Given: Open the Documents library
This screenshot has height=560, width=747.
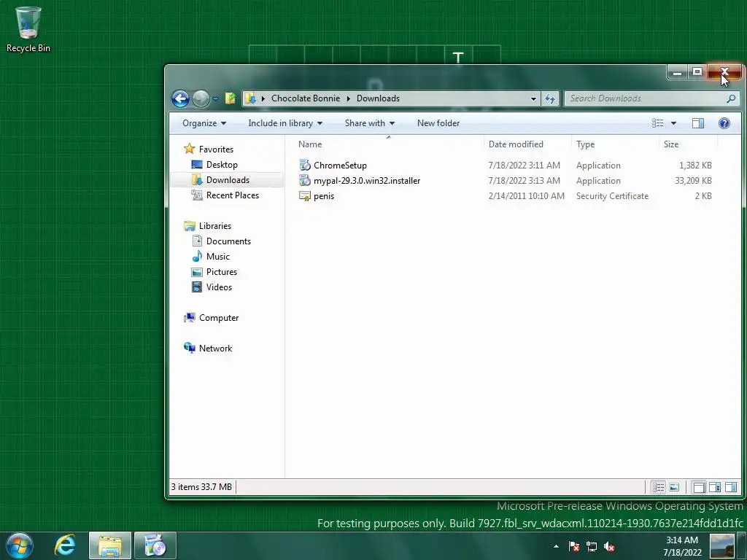Looking at the screenshot, I should coord(228,241).
